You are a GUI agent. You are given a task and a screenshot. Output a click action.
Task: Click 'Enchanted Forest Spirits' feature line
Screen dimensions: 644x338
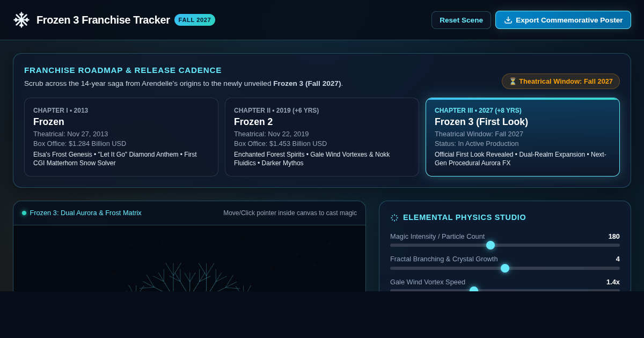312,159
